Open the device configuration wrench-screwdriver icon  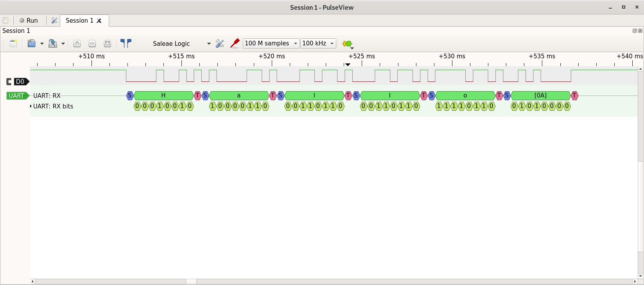[220, 43]
